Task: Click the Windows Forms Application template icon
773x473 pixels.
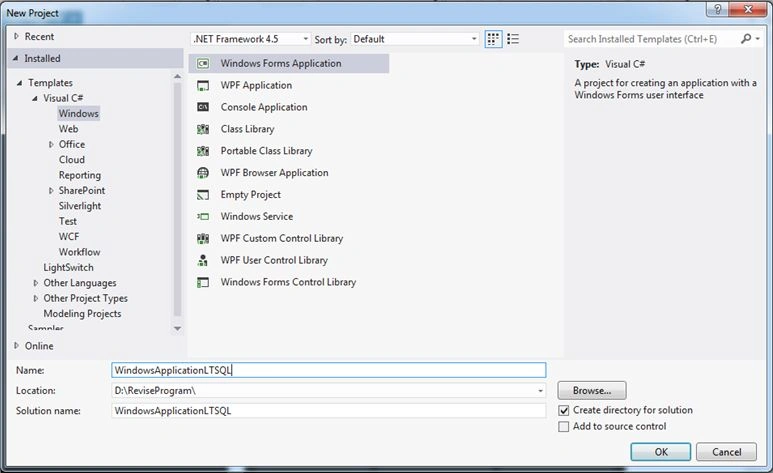Action: 203,64
